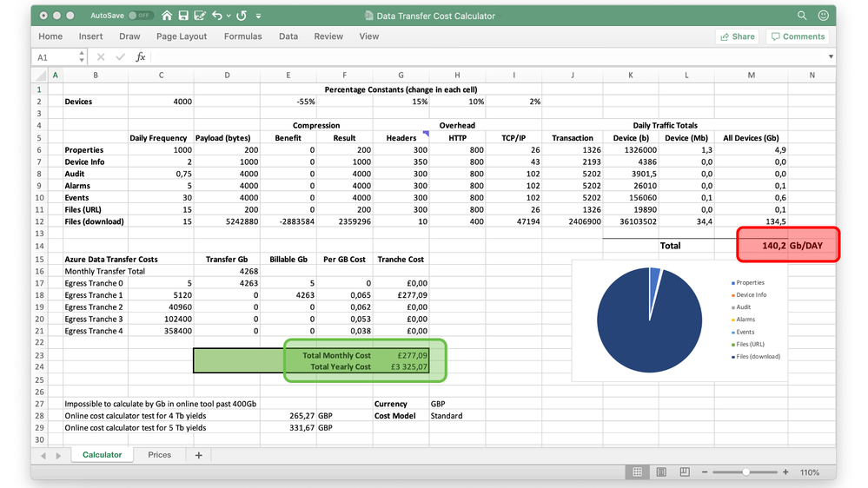Select row 12 header
868x488 pixels.
[39, 221]
